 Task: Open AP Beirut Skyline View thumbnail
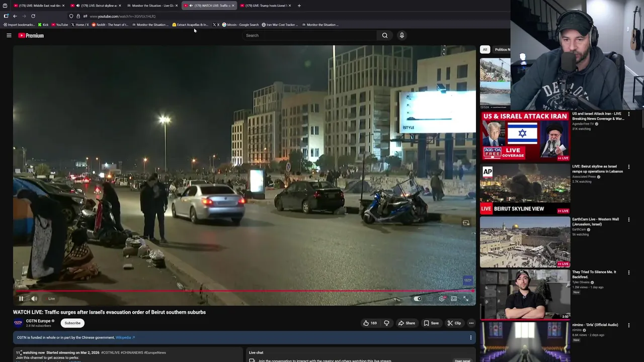[x=525, y=189]
